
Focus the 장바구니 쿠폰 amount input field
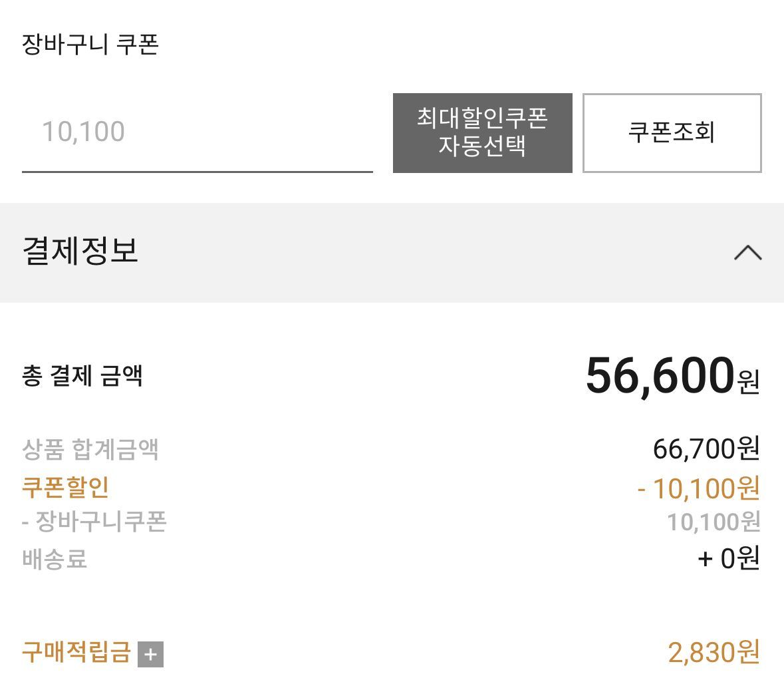(197, 132)
